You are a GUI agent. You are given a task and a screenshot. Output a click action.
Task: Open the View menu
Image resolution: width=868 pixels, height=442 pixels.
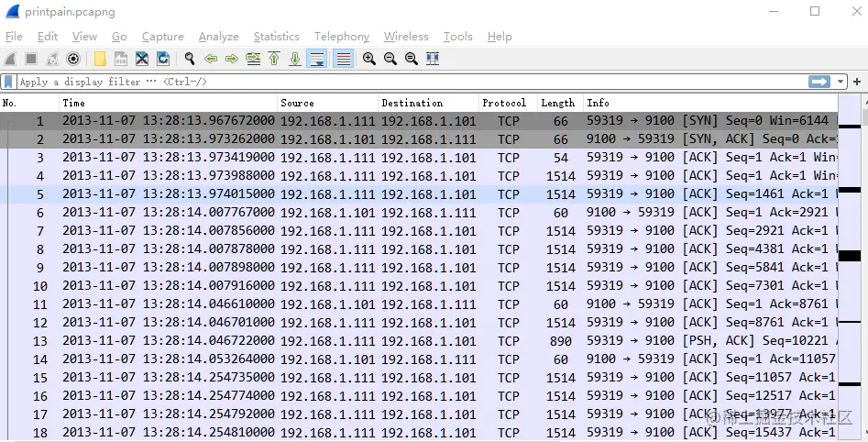(84, 37)
